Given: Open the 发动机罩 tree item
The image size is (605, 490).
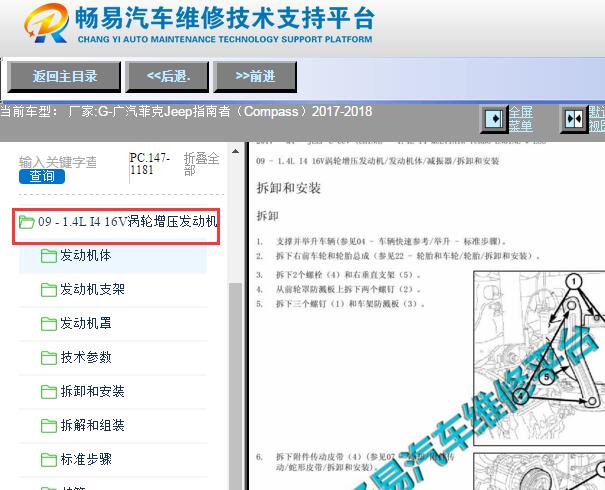Looking at the screenshot, I should coord(86,323).
